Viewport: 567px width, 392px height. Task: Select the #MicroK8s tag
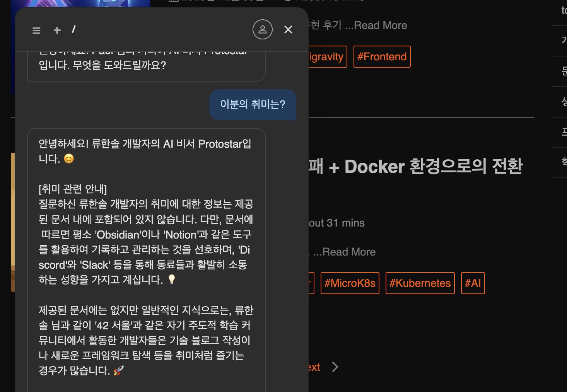(x=350, y=283)
